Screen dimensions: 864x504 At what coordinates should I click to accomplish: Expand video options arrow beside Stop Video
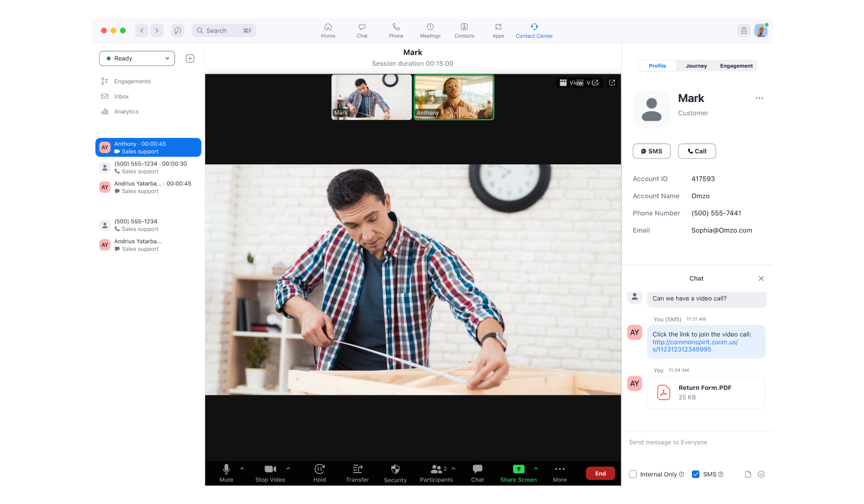(288, 469)
